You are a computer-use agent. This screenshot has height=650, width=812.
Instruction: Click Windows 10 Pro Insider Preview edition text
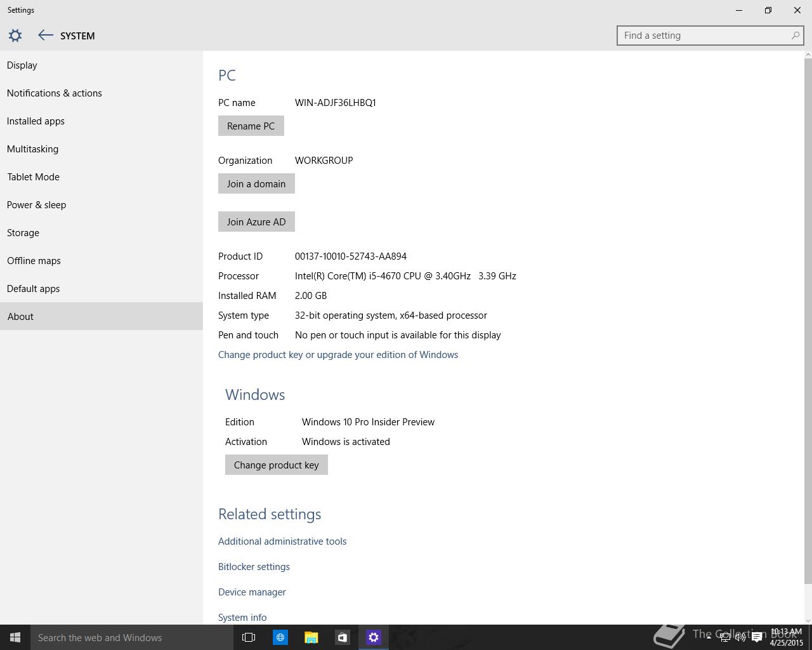[x=368, y=422]
